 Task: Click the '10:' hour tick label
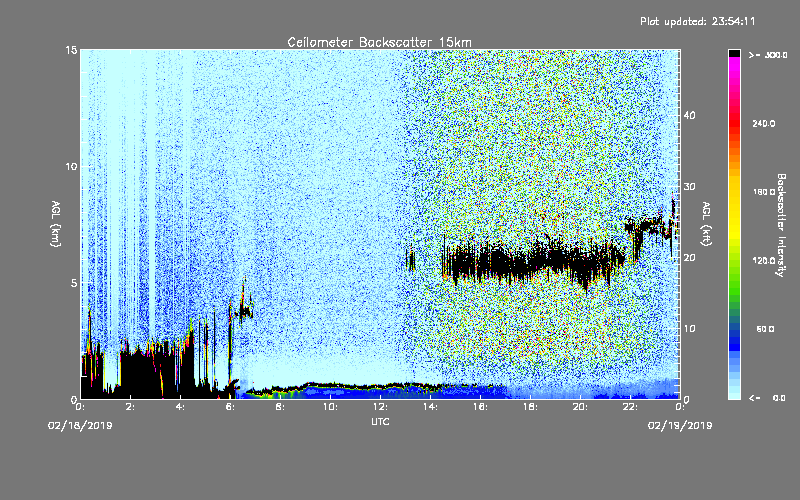330,407
